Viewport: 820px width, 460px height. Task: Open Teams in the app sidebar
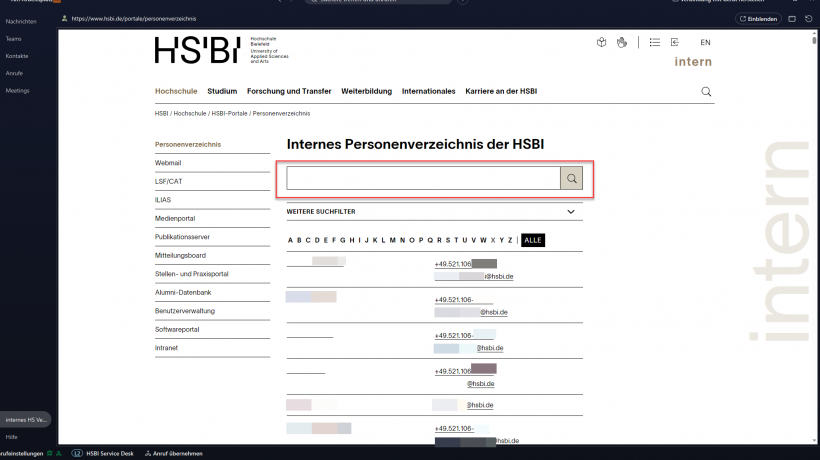click(14, 39)
